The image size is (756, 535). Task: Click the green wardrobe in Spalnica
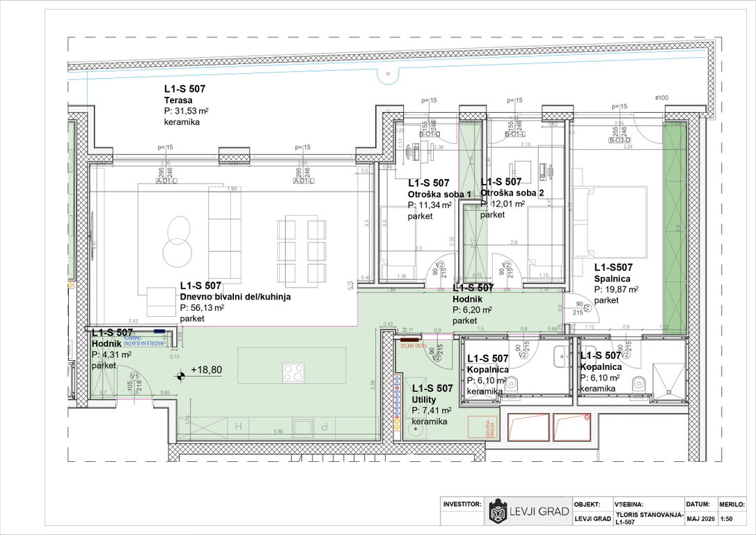click(675, 228)
